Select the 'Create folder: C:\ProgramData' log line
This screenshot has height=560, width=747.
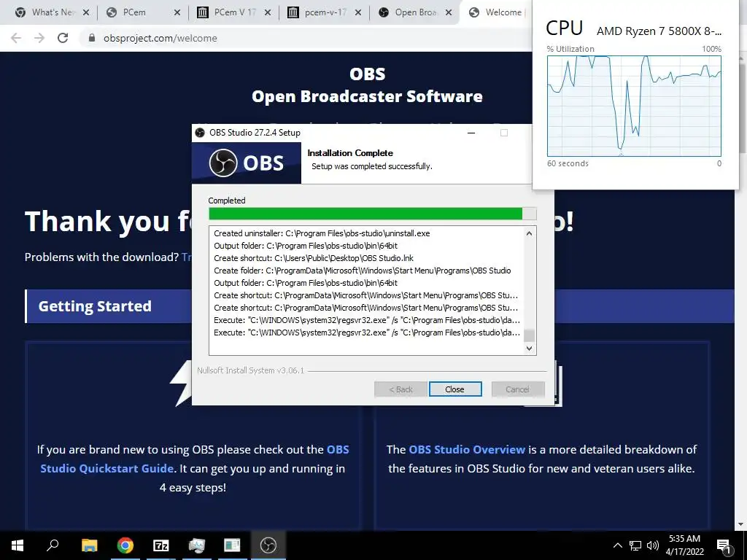coord(362,271)
